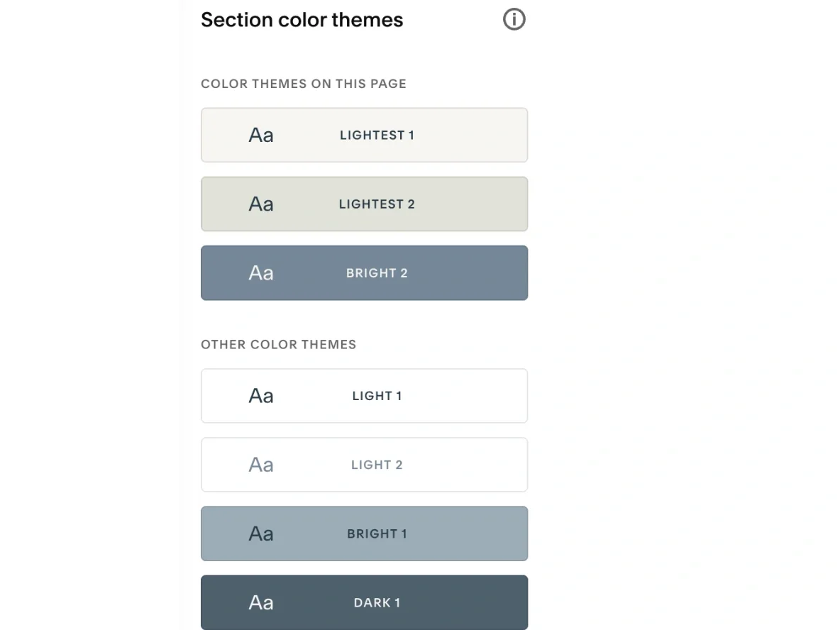This screenshot has width=840, height=630.
Task: Click the info icon beside Section color themes
Action: (x=514, y=20)
